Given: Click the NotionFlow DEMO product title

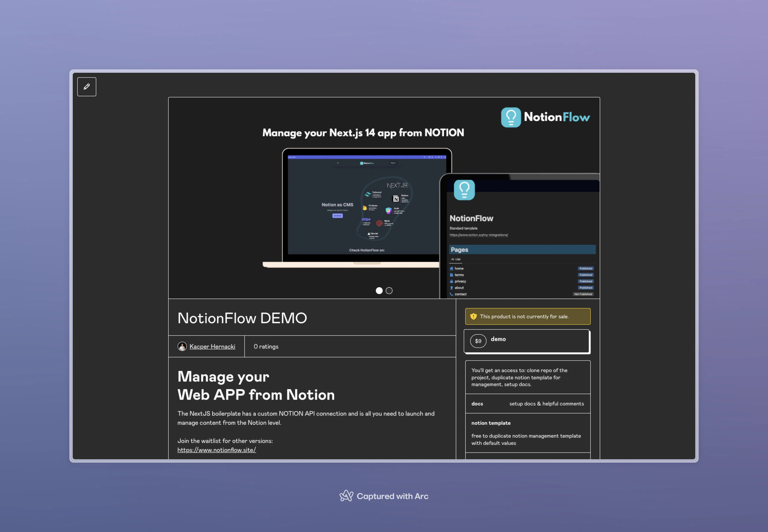Looking at the screenshot, I should (242, 318).
